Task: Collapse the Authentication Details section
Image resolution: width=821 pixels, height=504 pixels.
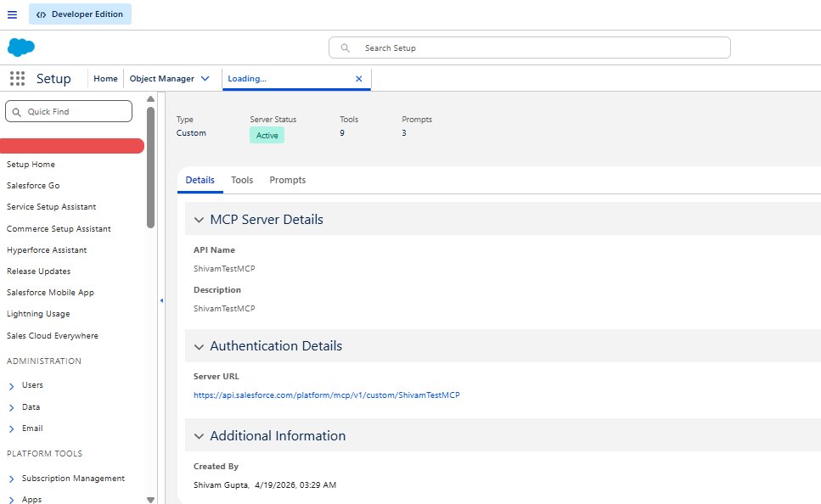Action: 199,346
